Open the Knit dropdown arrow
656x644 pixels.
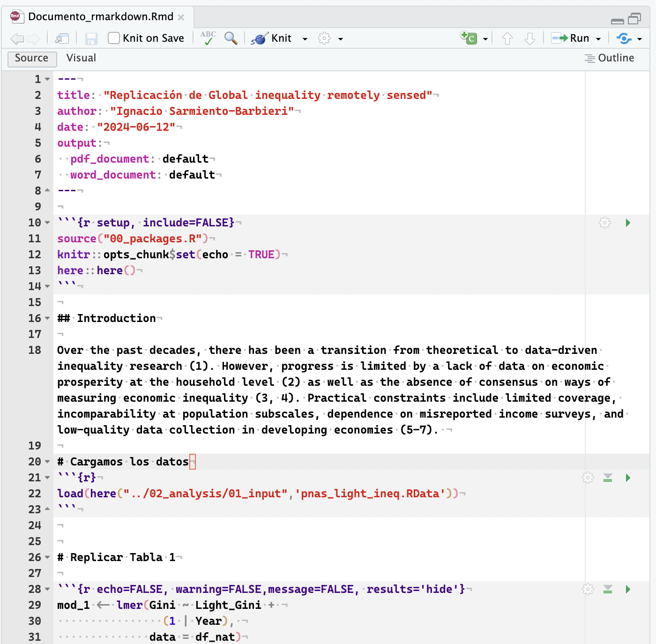(x=305, y=39)
